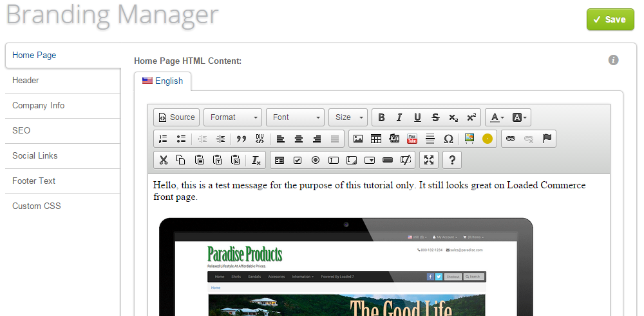Insert special character with Omega icon

(x=448, y=139)
